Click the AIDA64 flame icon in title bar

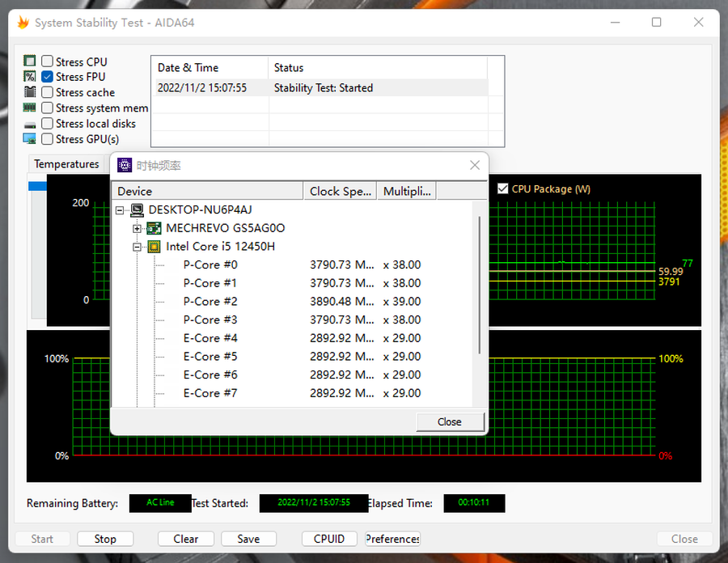coord(23,23)
